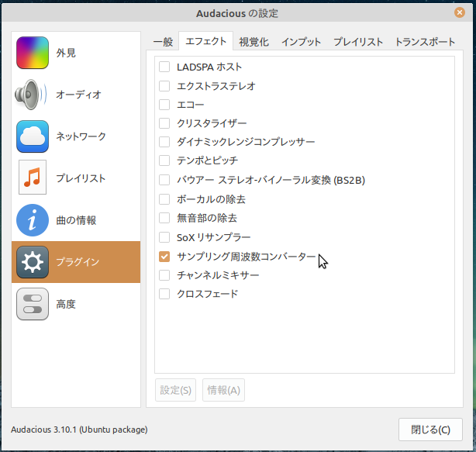Open the ネットワーク cloud icon
The height and width of the screenshot is (452, 476).
[x=33, y=136]
